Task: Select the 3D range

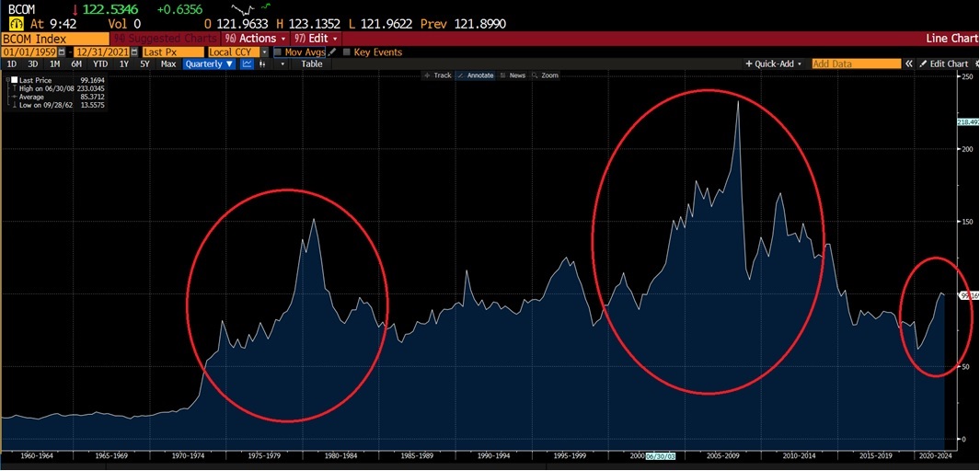Action: point(33,63)
